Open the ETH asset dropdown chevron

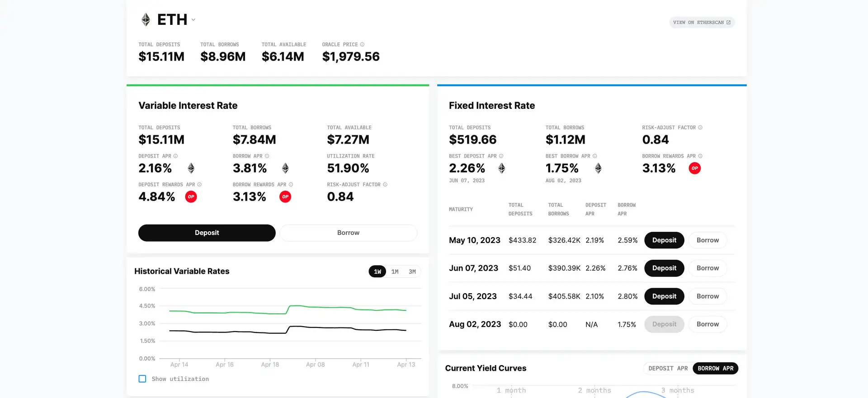[193, 20]
